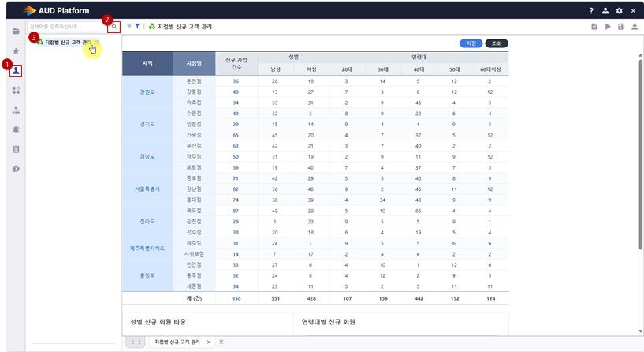
Task: Click the download icon in the top toolbar
Action: pyautogui.click(x=634, y=27)
